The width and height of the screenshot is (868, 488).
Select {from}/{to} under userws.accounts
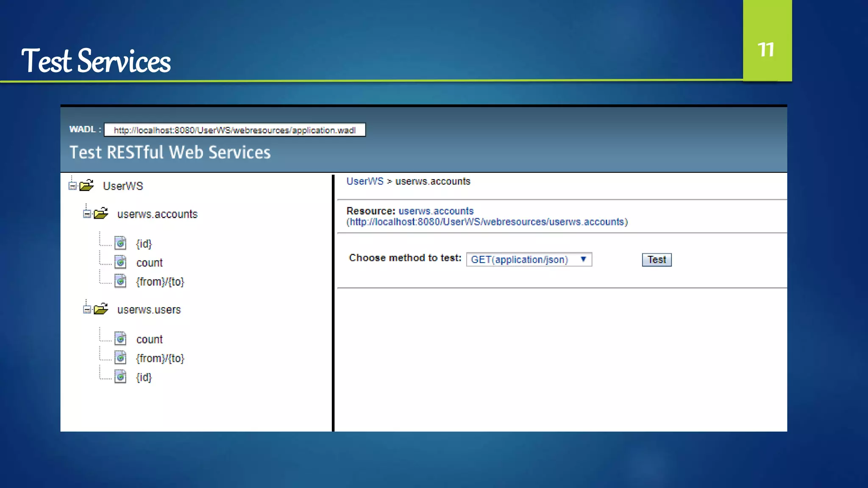coord(160,282)
